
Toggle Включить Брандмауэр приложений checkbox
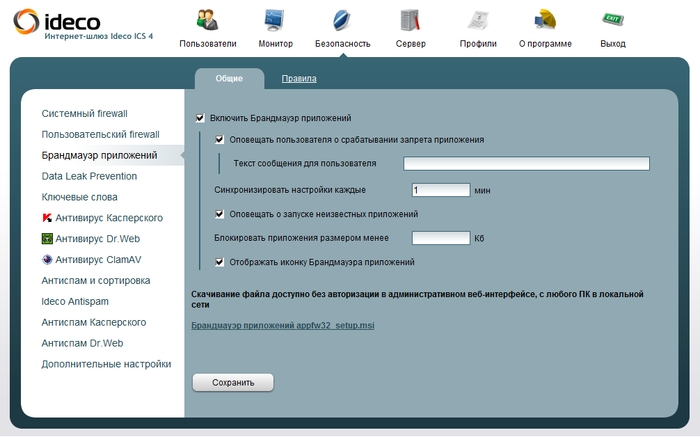pos(201,118)
